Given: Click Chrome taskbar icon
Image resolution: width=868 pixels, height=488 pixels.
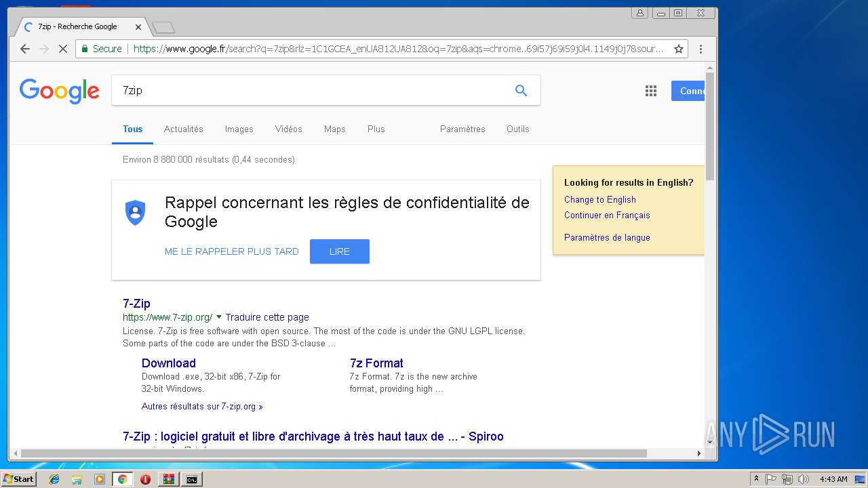Looking at the screenshot, I should click(x=122, y=479).
